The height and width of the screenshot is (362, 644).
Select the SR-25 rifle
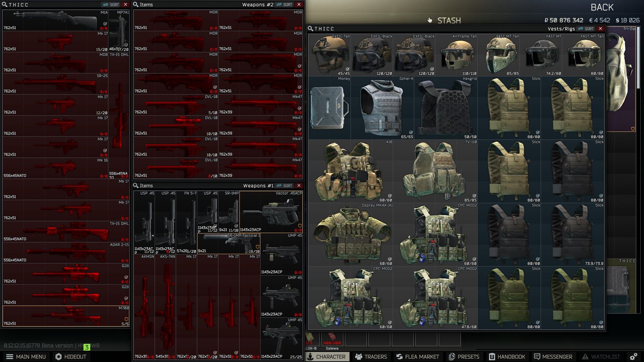(x=56, y=84)
